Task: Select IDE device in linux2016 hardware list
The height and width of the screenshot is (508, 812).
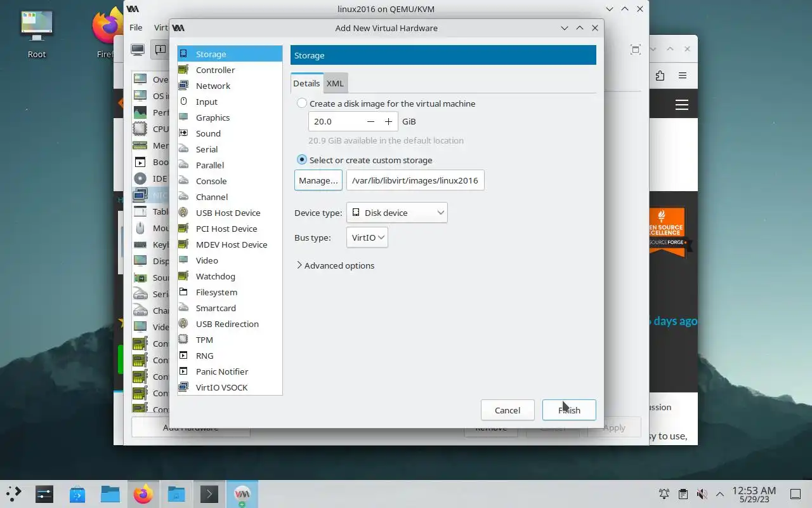Action: (151, 178)
